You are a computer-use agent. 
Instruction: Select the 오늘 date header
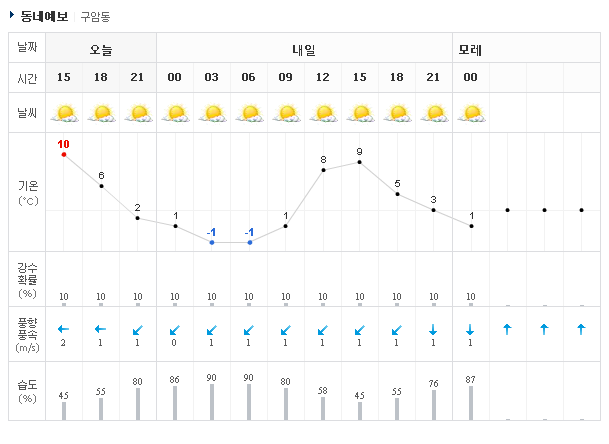click(x=101, y=49)
